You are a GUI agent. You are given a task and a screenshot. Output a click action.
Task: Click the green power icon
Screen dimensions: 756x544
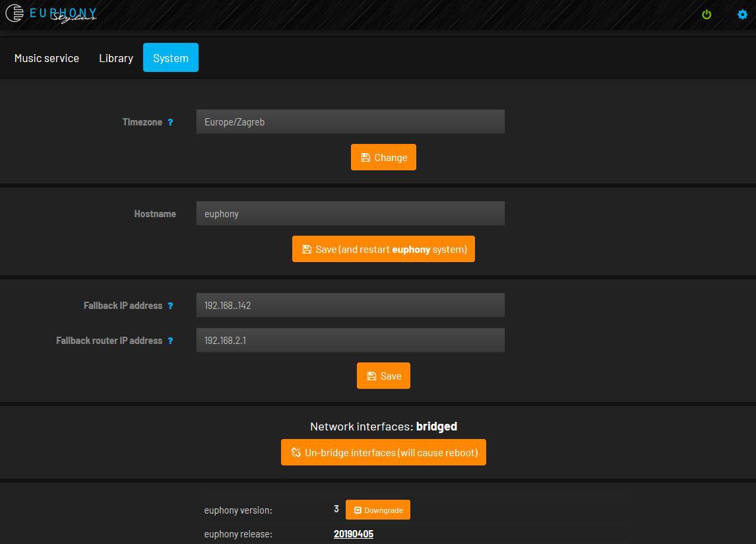(707, 15)
